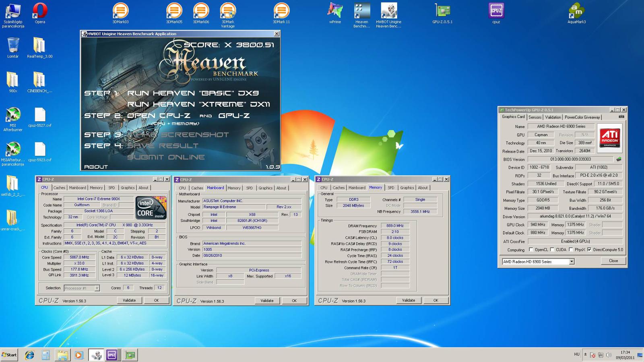Click RUN HEAVEN "XTREME" DX11
The image size is (644, 362).
click(x=198, y=104)
